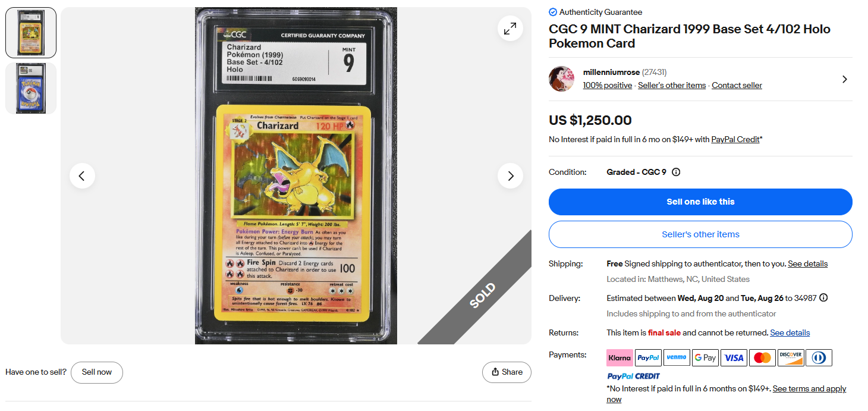
Task: Open the condition info icon
Action: click(x=676, y=172)
